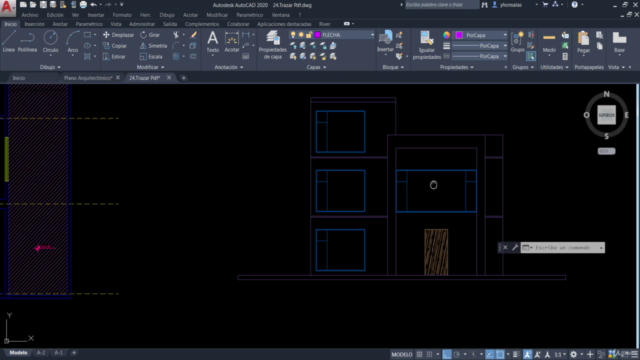Image resolution: width=640 pixels, height=360 pixels.
Task: Add a new drawing tab with plus
Action: [183, 78]
